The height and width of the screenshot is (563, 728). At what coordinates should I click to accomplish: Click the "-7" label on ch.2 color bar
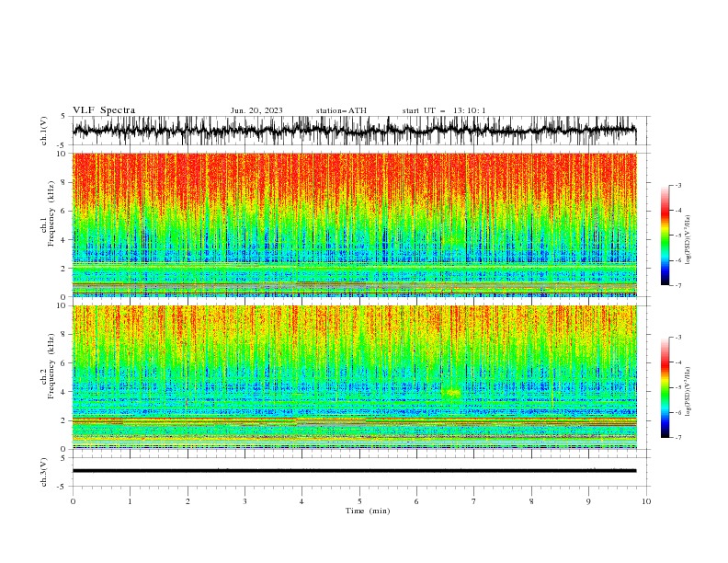coord(678,438)
